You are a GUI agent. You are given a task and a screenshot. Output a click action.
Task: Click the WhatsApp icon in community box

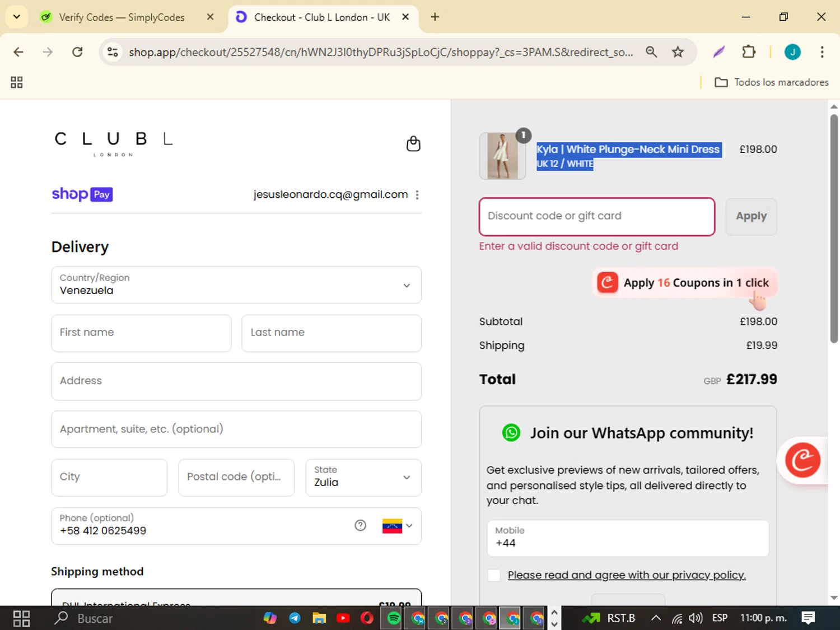pos(511,433)
